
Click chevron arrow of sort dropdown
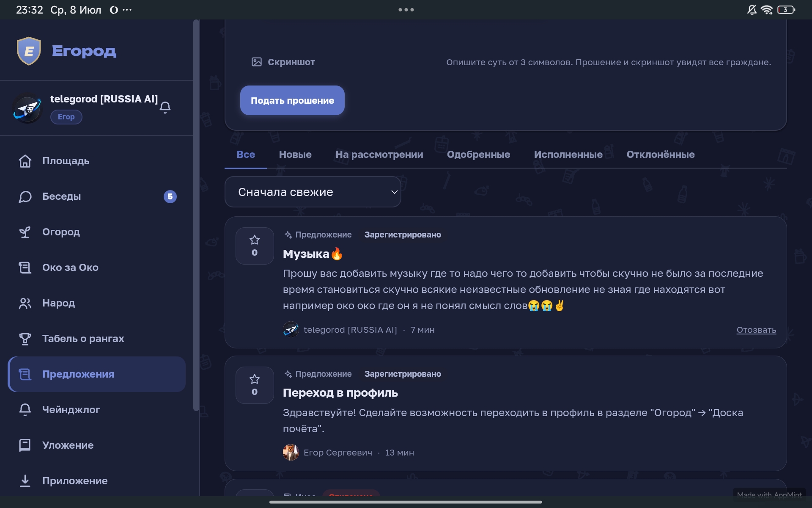click(x=394, y=192)
